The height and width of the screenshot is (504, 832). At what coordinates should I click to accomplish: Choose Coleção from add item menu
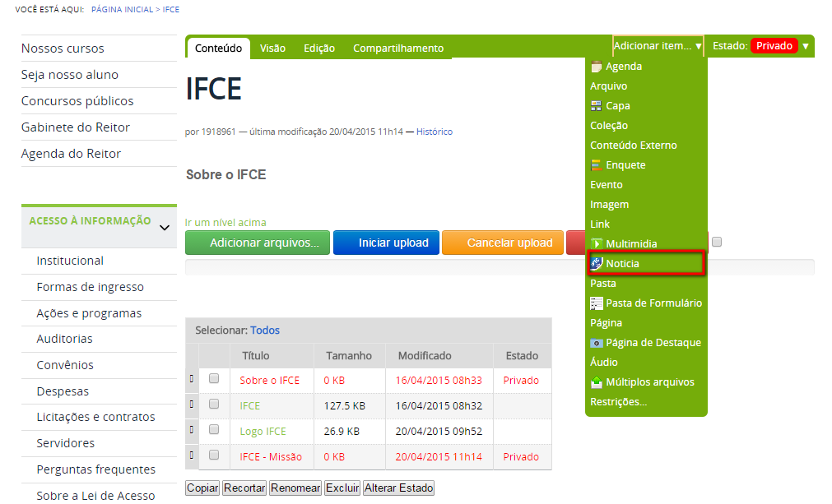click(609, 126)
